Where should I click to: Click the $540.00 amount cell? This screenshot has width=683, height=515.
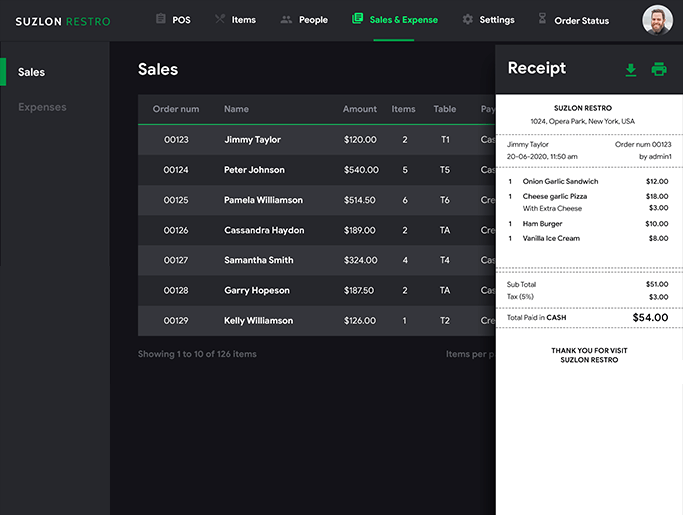[361, 170]
